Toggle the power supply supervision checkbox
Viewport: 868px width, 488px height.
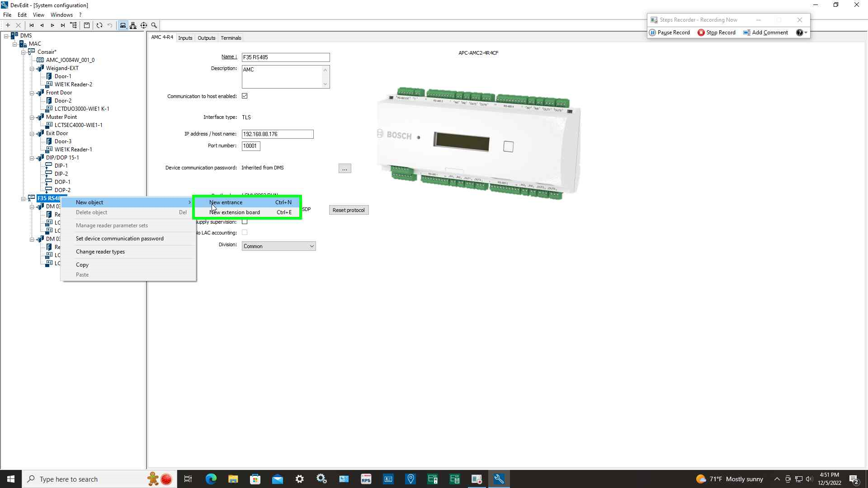point(245,222)
